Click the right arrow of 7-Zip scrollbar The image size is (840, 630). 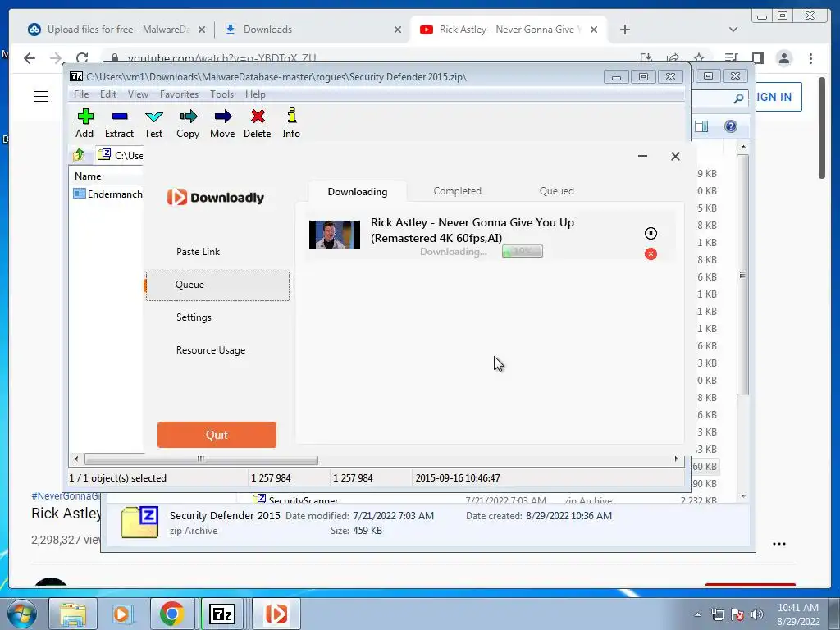click(676, 459)
